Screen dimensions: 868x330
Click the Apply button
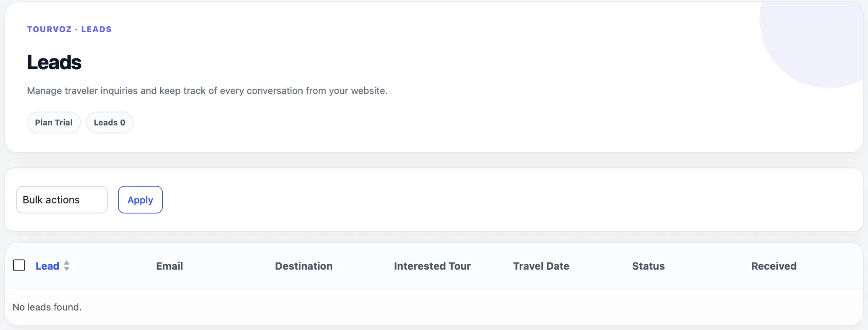click(x=140, y=200)
